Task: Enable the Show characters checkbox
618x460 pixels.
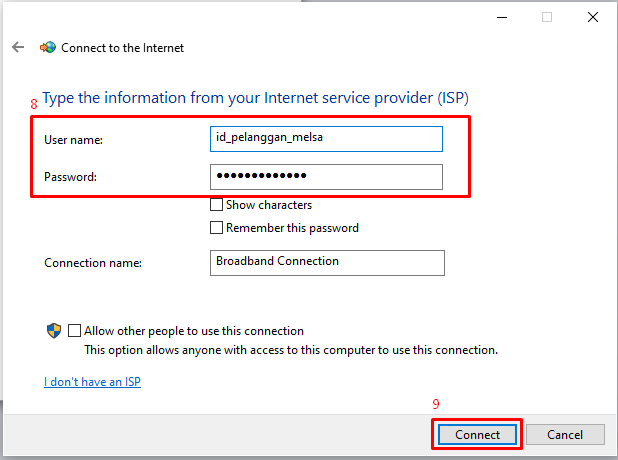Action: pos(216,205)
